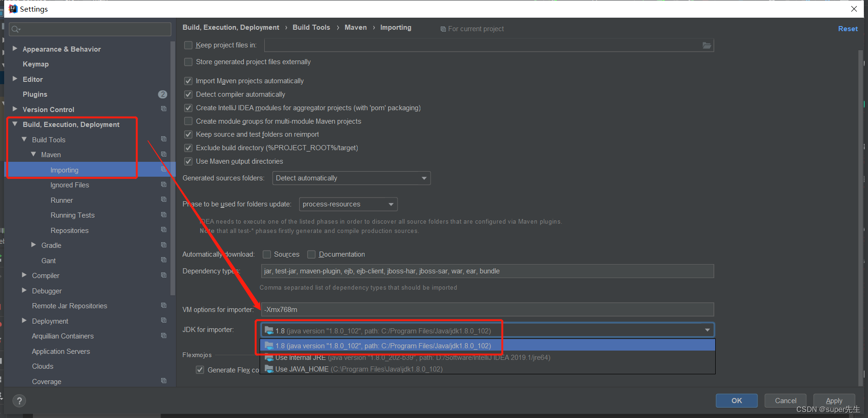Click the project-level icon beside Compiler

coord(163,275)
